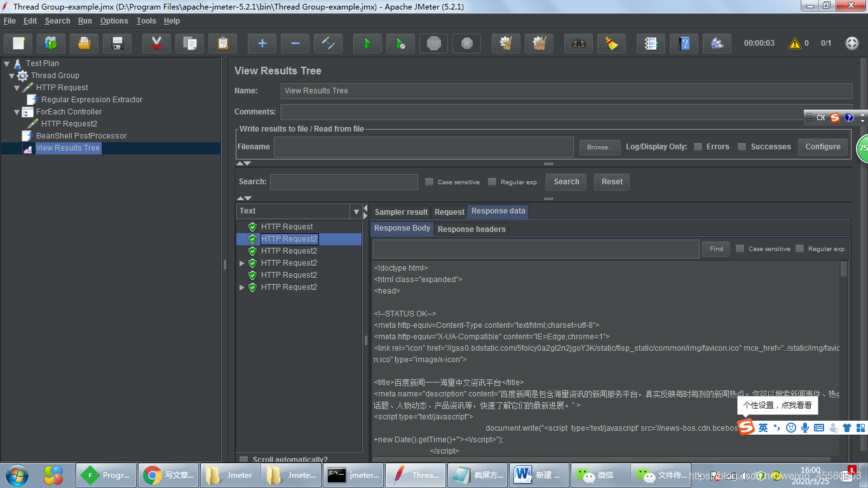Select BeanShell PostProcessor in the tree
The height and width of the screenshot is (488, 868).
[81, 136]
